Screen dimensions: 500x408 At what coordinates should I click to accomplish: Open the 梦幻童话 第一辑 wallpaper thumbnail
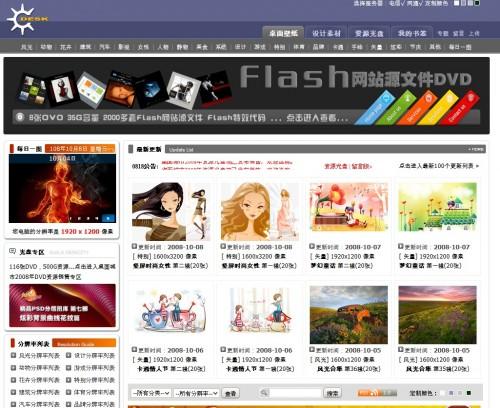[x=438, y=207]
